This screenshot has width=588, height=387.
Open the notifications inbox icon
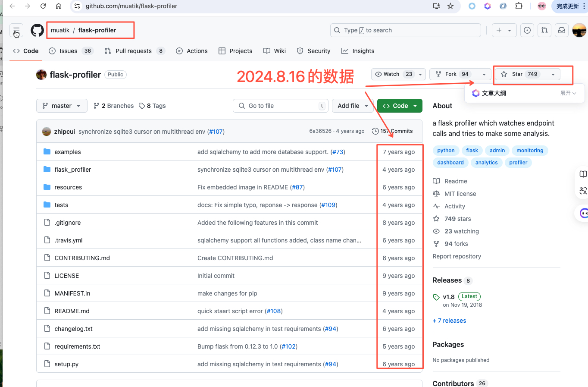coord(562,30)
